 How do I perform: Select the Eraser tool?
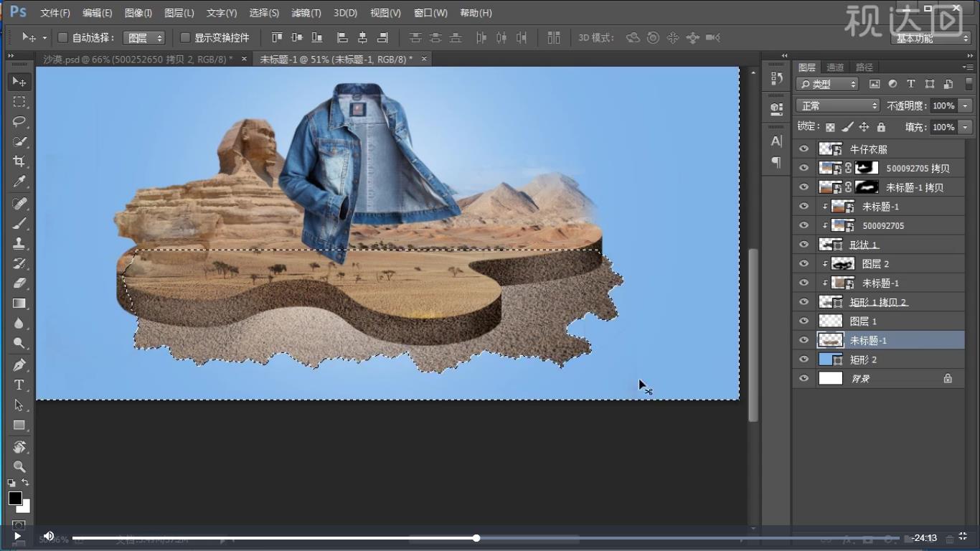pos(19,283)
